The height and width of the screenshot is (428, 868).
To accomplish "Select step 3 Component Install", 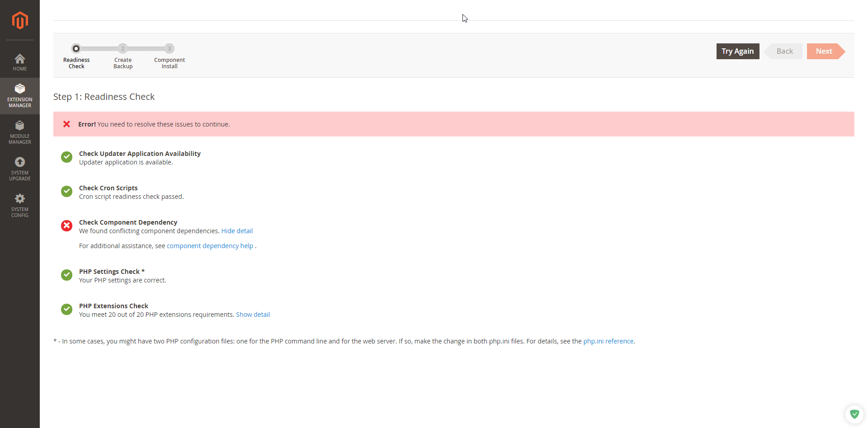I will pyautogui.click(x=169, y=48).
